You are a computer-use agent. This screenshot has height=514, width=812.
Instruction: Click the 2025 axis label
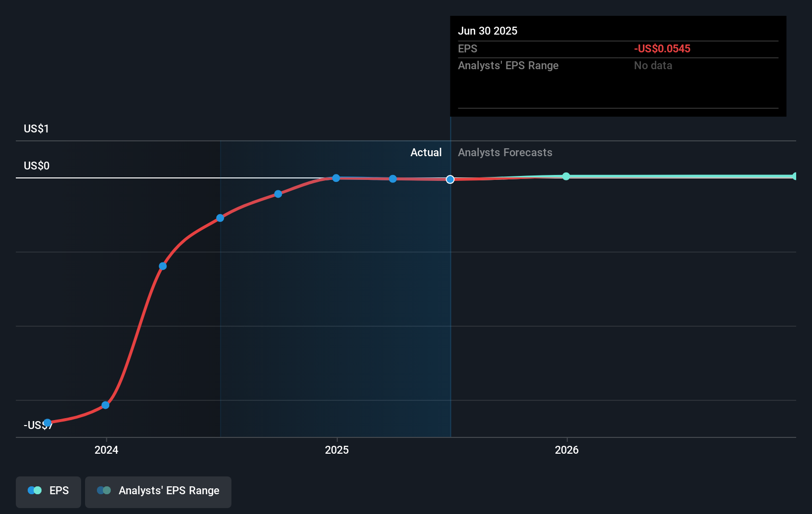(337, 450)
